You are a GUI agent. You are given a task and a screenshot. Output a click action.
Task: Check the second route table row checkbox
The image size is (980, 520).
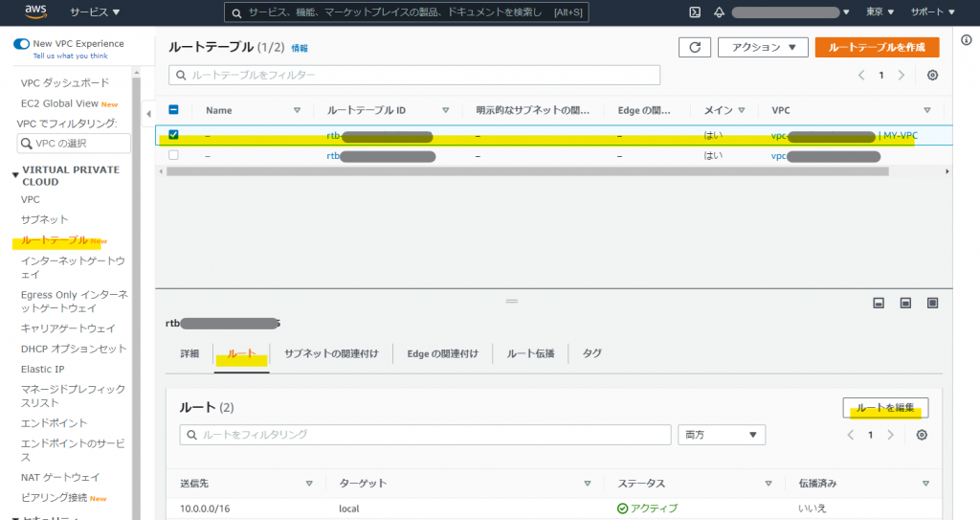point(173,155)
